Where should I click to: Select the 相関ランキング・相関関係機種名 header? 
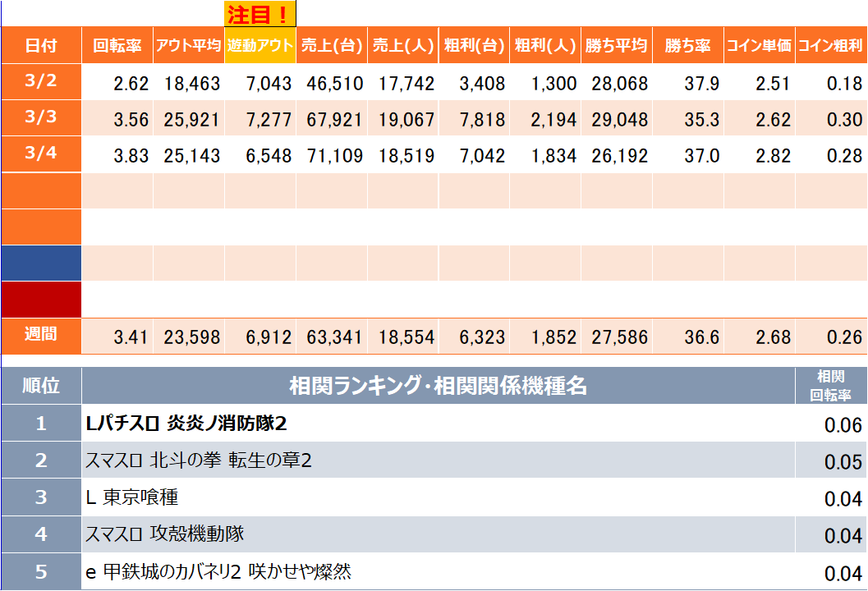(x=438, y=386)
